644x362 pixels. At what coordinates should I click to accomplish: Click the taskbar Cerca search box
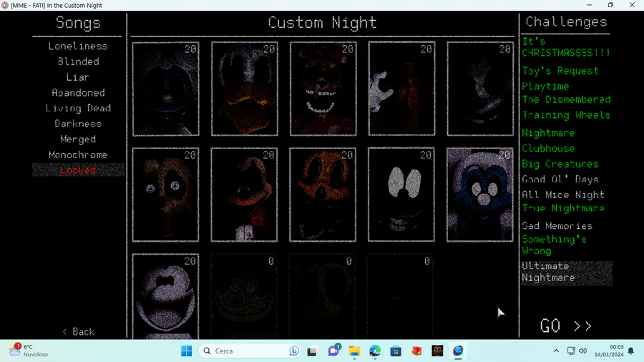(250, 351)
